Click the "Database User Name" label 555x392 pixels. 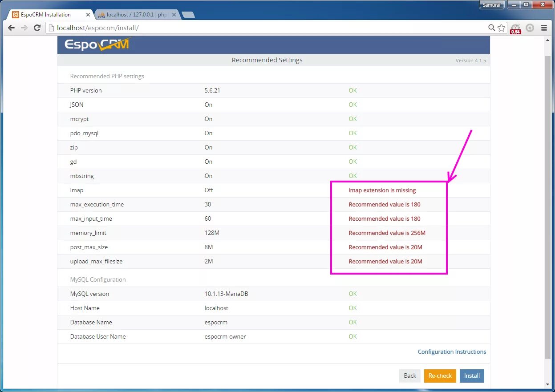[98, 336]
